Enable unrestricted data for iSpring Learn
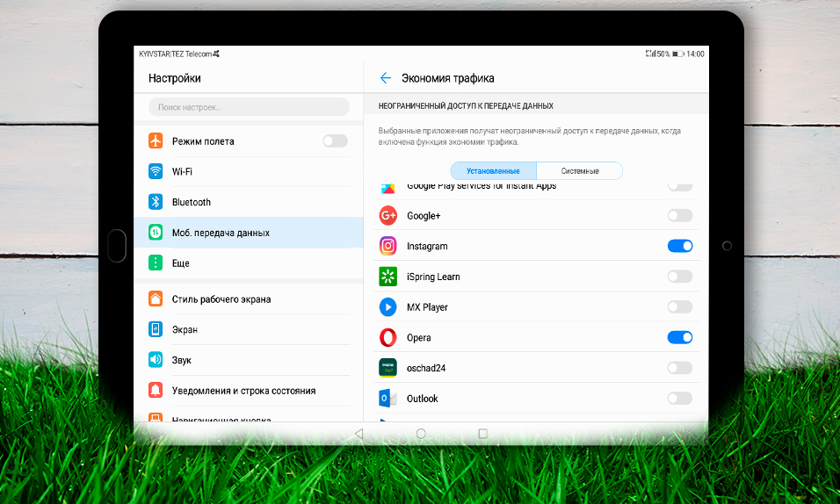The image size is (840, 504). click(x=680, y=277)
